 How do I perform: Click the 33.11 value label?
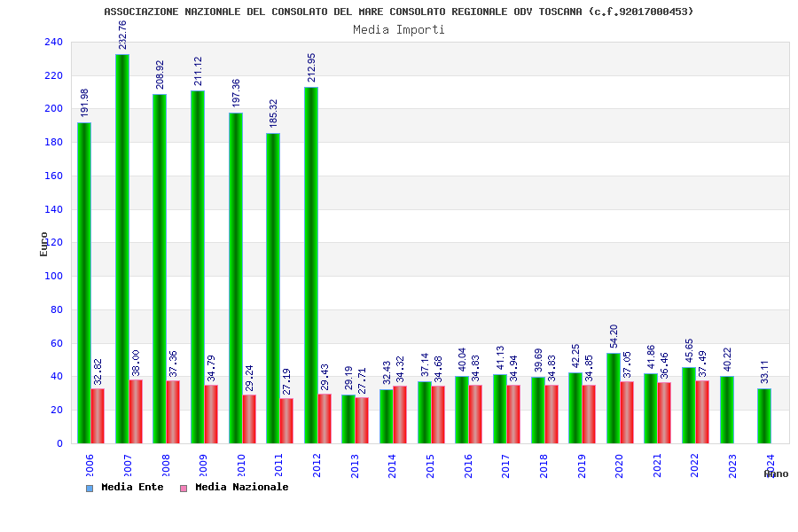click(764, 372)
